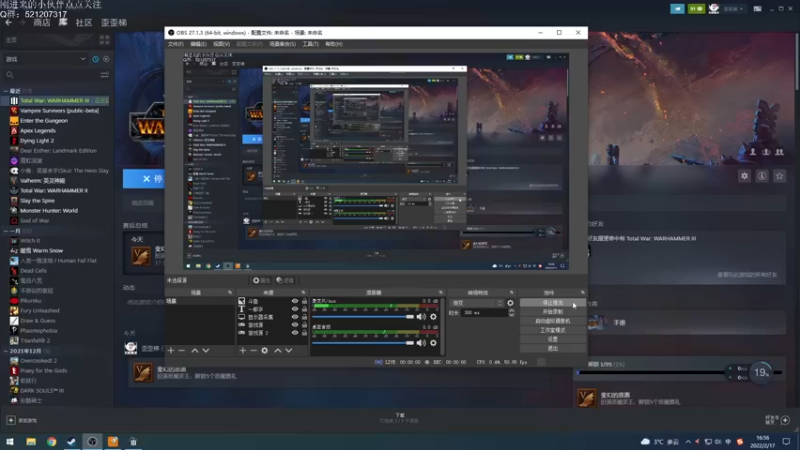Select Slay the Spire in Steam library
800x450 pixels.
(x=37, y=201)
